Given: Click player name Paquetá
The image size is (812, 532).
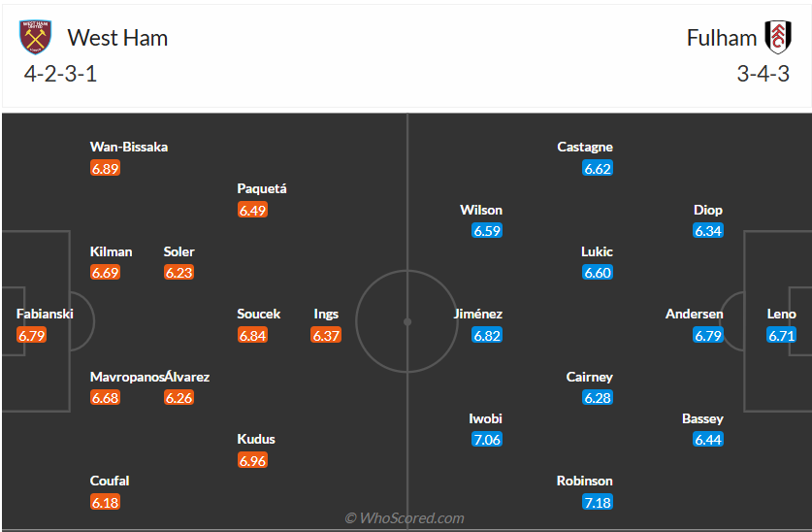Looking at the screenshot, I should [x=262, y=188].
